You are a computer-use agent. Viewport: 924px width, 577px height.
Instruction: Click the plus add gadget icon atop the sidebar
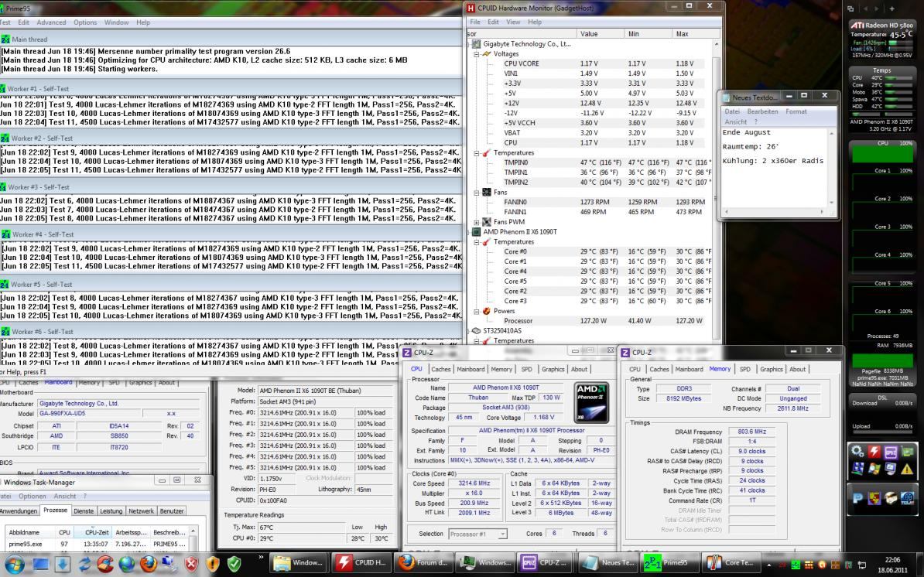click(891, 9)
